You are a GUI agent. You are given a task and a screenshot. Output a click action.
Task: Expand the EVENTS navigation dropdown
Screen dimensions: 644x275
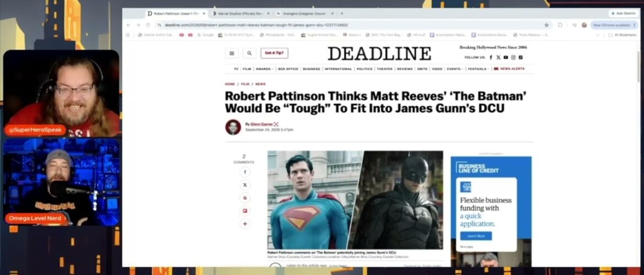tap(455, 69)
